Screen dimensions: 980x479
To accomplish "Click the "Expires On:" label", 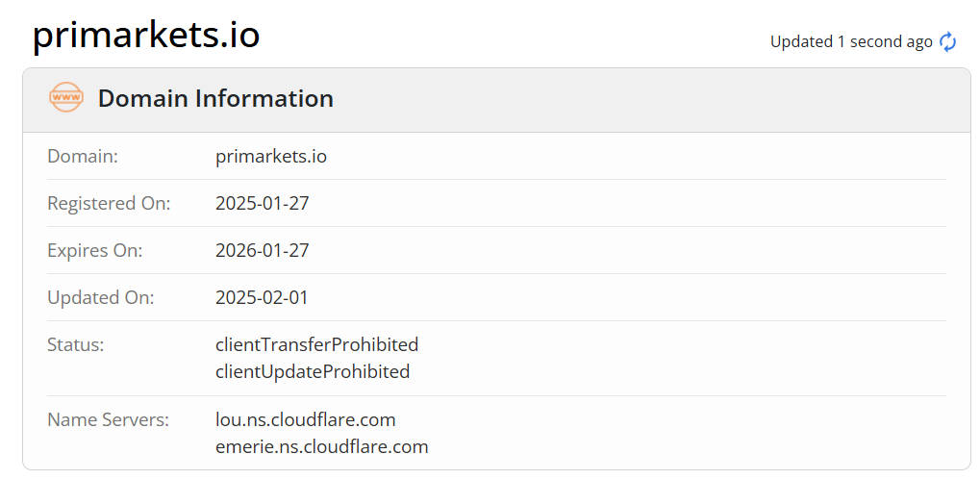I will coord(94,250).
